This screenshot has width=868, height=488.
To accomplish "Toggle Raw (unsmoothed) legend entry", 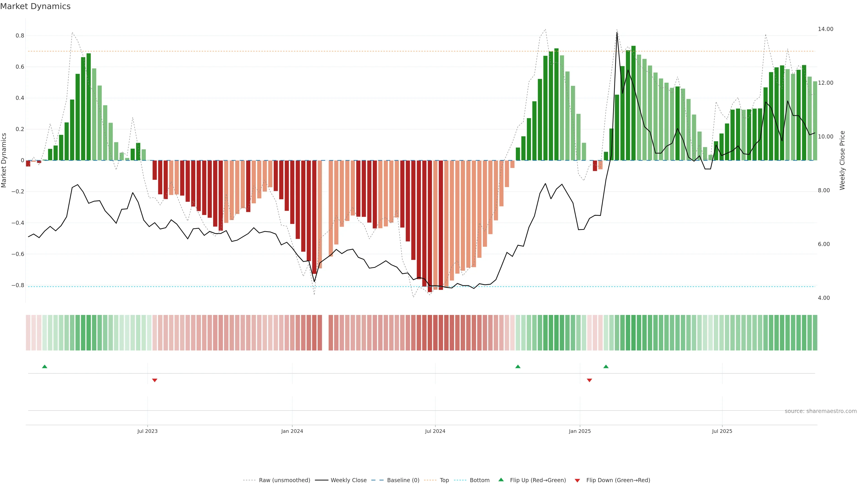I will [x=284, y=480].
